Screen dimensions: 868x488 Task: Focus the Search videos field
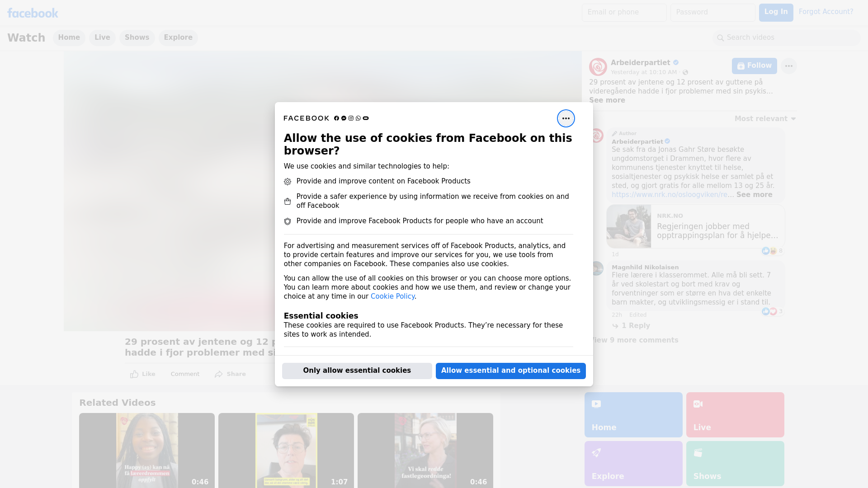point(787,38)
